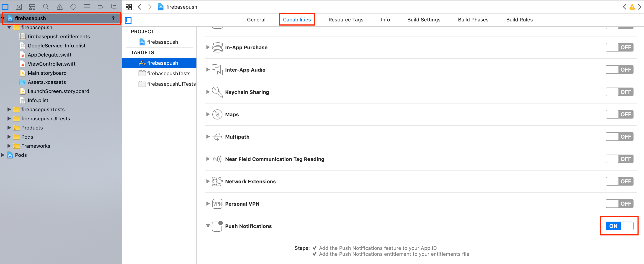Open the General tab

point(256,20)
